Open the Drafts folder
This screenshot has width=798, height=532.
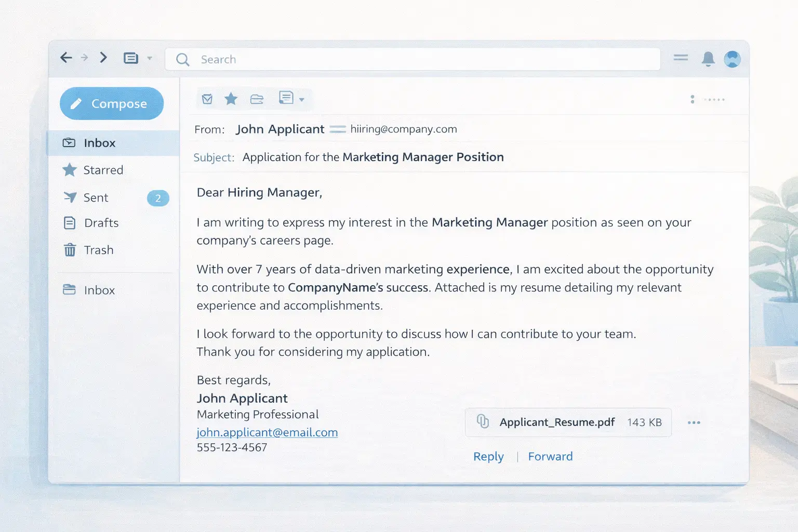(101, 223)
